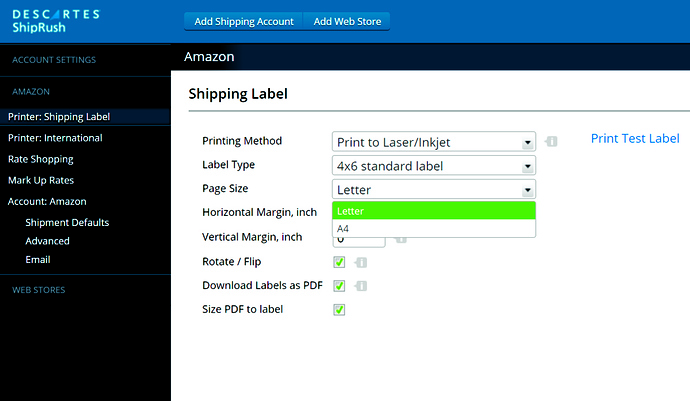Toggle Size PDF to label checkbox

pyautogui.click(x=339, y=310)
